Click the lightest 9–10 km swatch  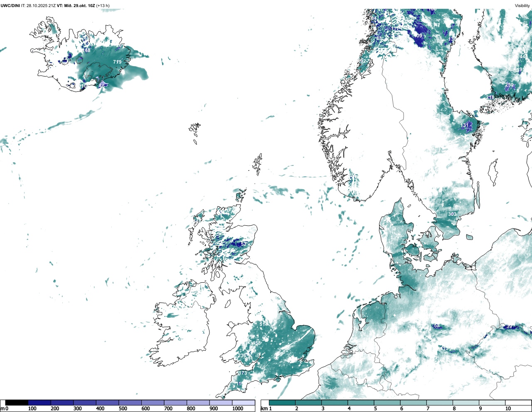pos(492,402)
